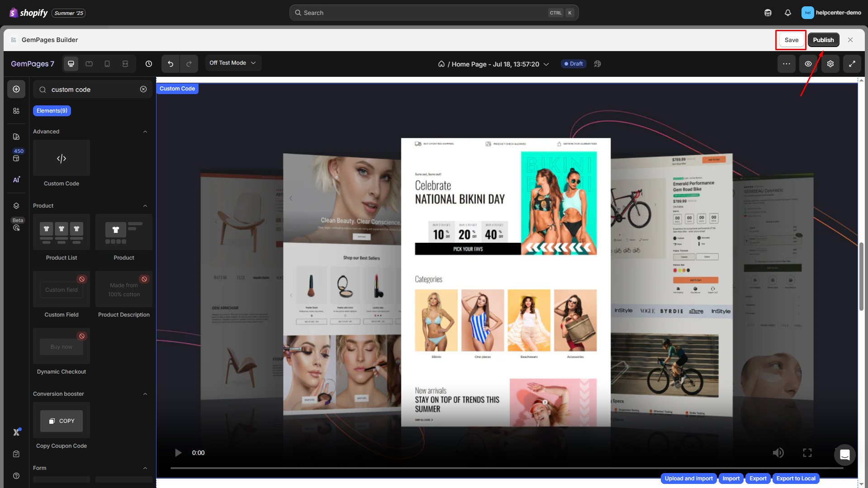Open the layers panel icon

(16, 206)
